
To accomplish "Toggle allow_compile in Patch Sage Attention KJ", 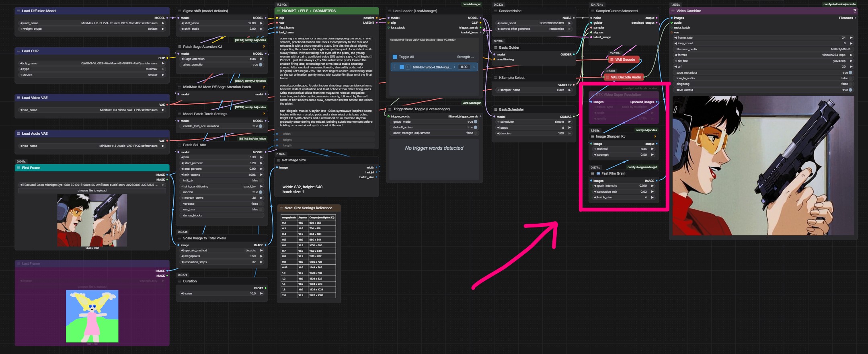I will (x=261, y=65).
